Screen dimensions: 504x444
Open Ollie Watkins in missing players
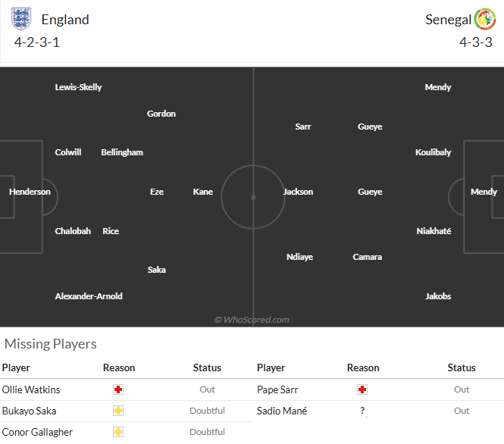click(x=31, y=389)
